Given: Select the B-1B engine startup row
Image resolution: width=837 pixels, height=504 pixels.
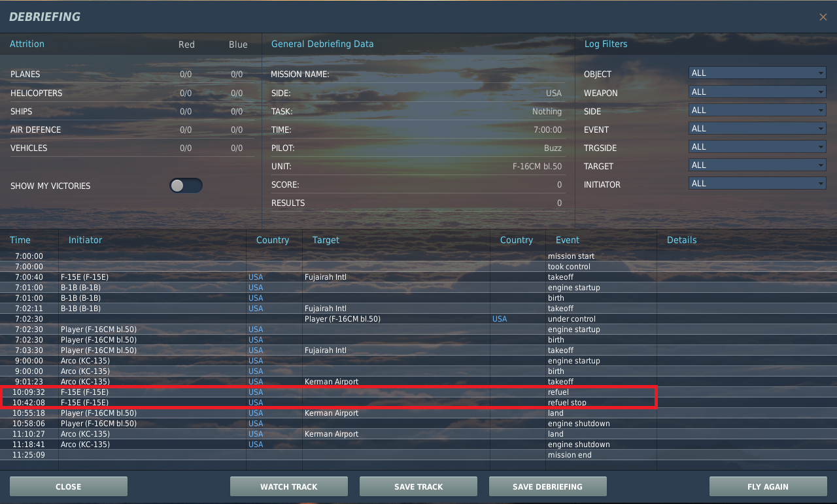Looking at the screenshot, I should pyautogui.click(x=418, y=288).
